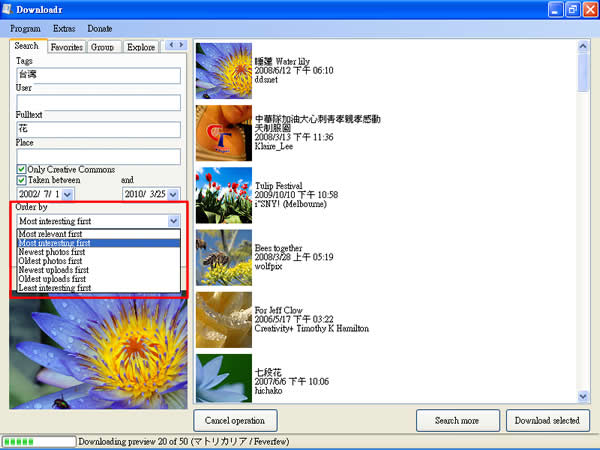Click the 'wolfpix' author text
The width and height of the screenshot is (600, 450).
pos(268,266)
